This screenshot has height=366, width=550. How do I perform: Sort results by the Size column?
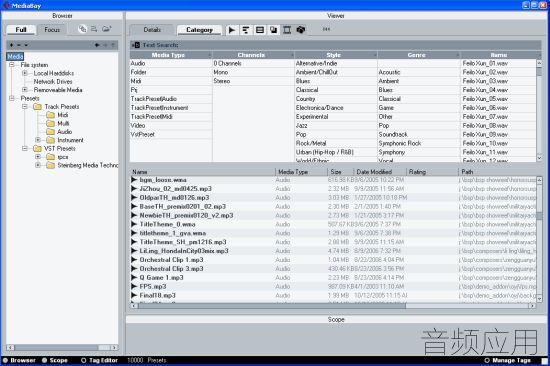(x=341, y=172)
